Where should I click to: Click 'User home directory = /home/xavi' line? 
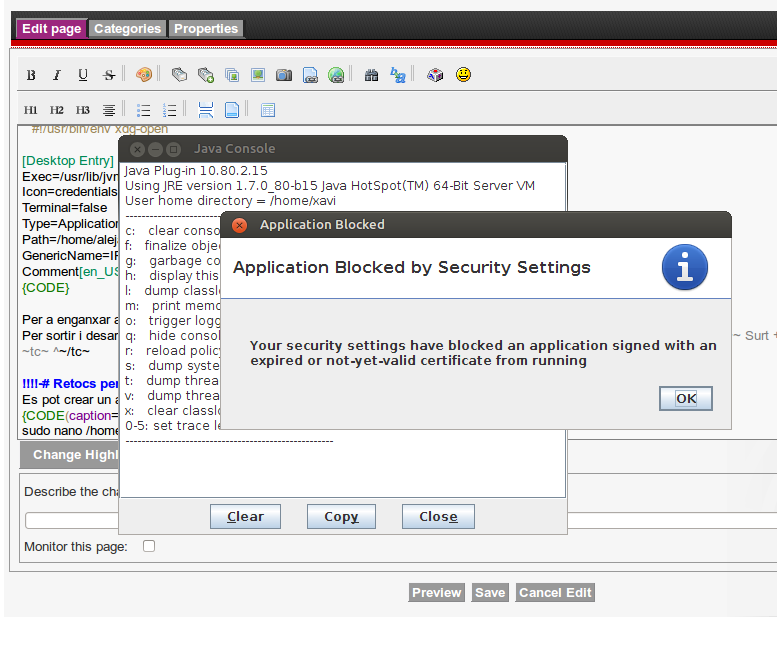pyautogui.click(x=230, y=201)
